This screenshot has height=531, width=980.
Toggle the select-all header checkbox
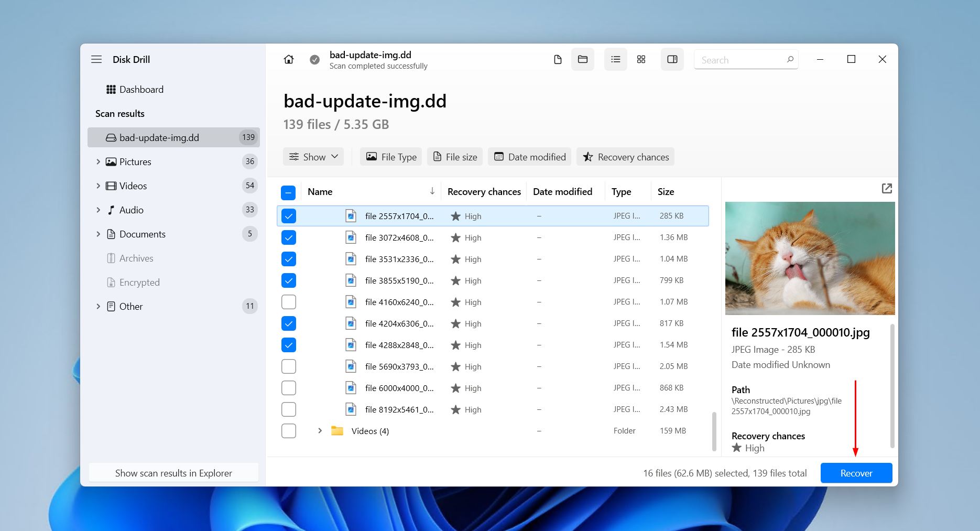coord(288,192)
